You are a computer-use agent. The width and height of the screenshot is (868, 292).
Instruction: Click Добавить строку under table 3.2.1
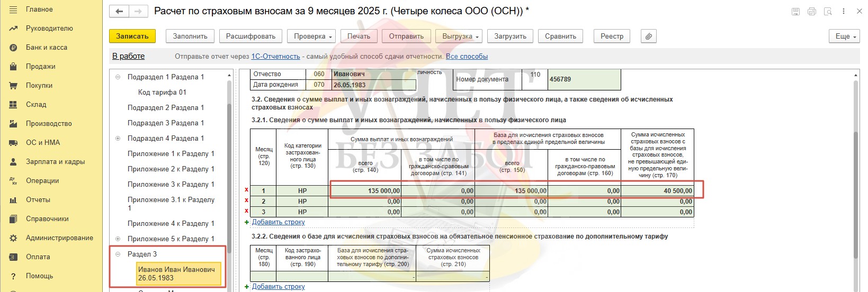278,222
